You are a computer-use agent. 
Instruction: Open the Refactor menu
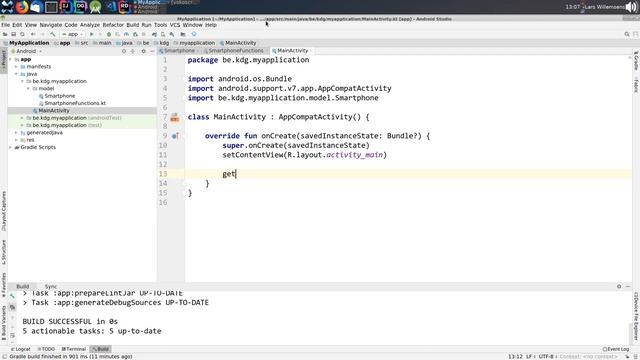113,25
